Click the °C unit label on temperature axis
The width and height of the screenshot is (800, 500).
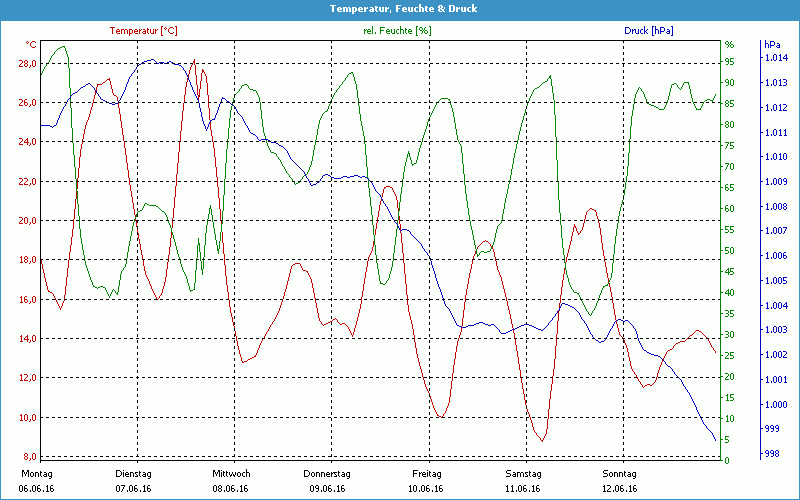point(31,44)
